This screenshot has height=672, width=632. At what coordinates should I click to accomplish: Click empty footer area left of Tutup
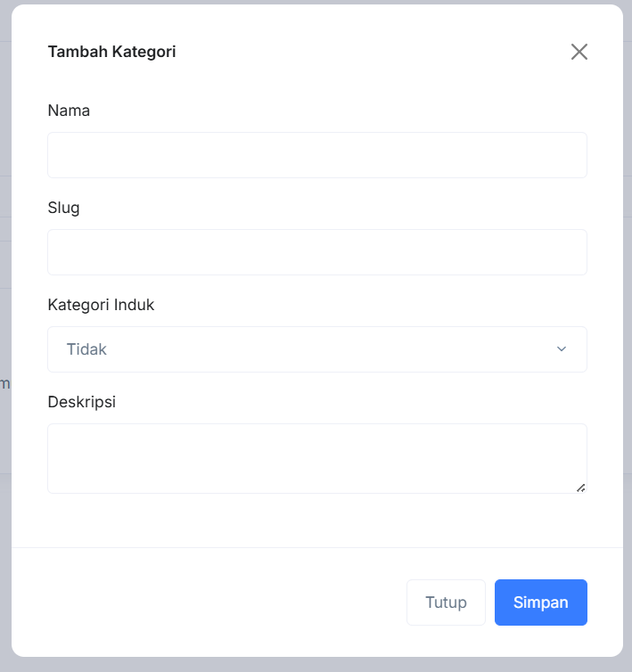[214, 602]
